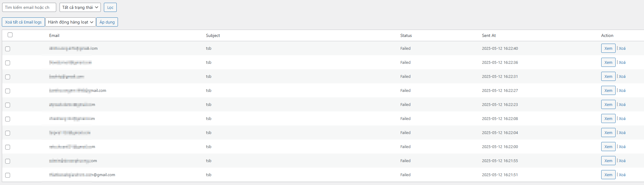The width and height of the screenshot is (644, 185).
Task: Click the 'Lọc' filter button
Action: (x=110, y=7)
